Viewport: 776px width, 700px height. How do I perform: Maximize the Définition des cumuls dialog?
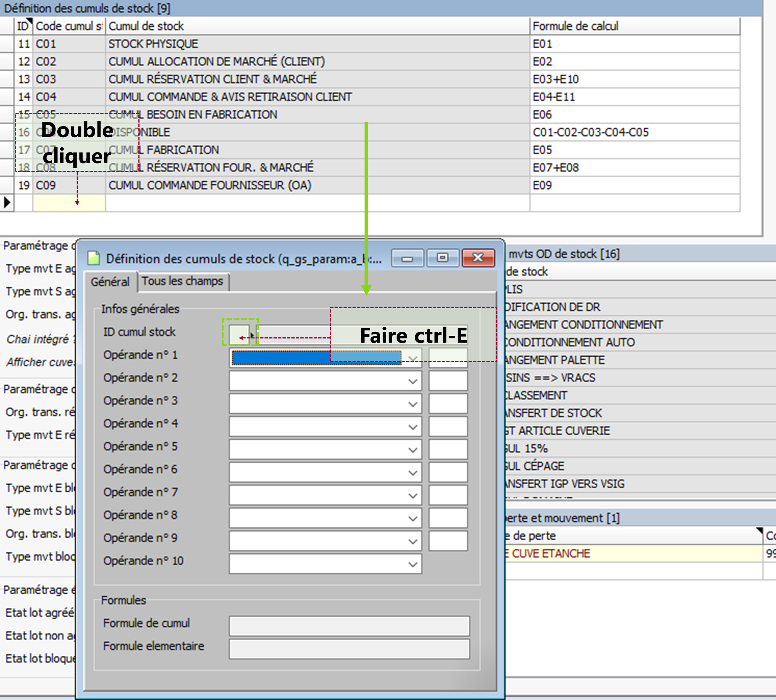(442, 258)
